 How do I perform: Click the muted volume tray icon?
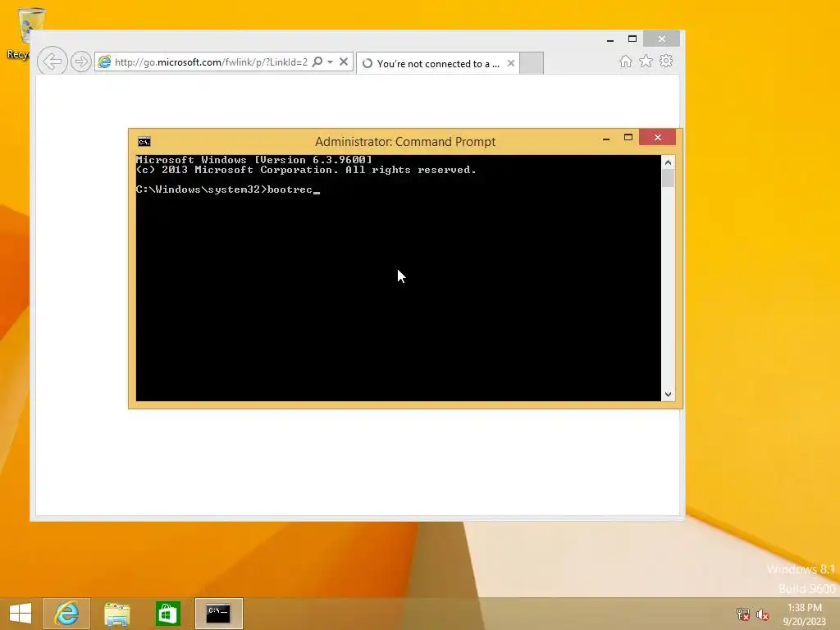click(x=763, y=614)
